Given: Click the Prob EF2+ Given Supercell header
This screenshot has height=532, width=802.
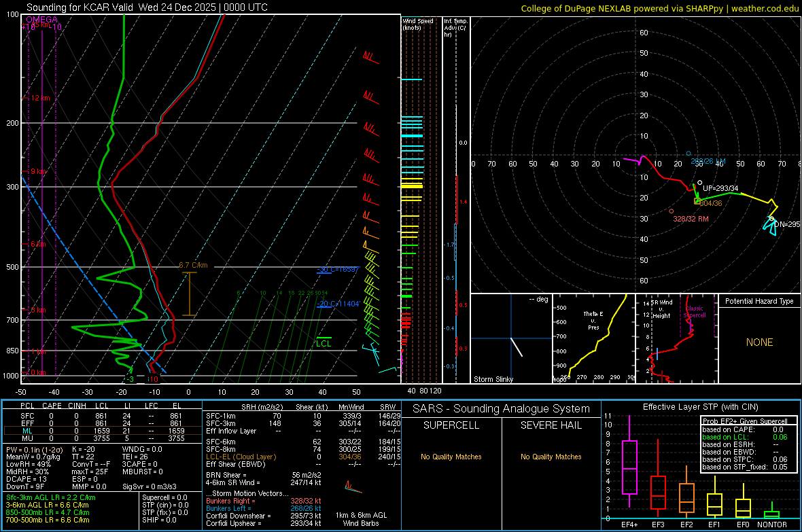Looking at the screenshot, I should pyautogui.click(x=745, y=421).
